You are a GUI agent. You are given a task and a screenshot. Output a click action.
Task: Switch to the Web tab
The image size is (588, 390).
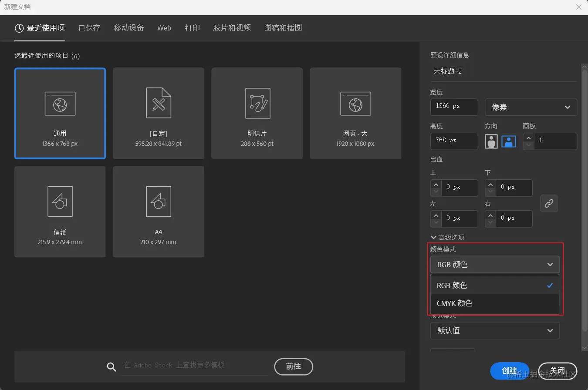(164, 27)
